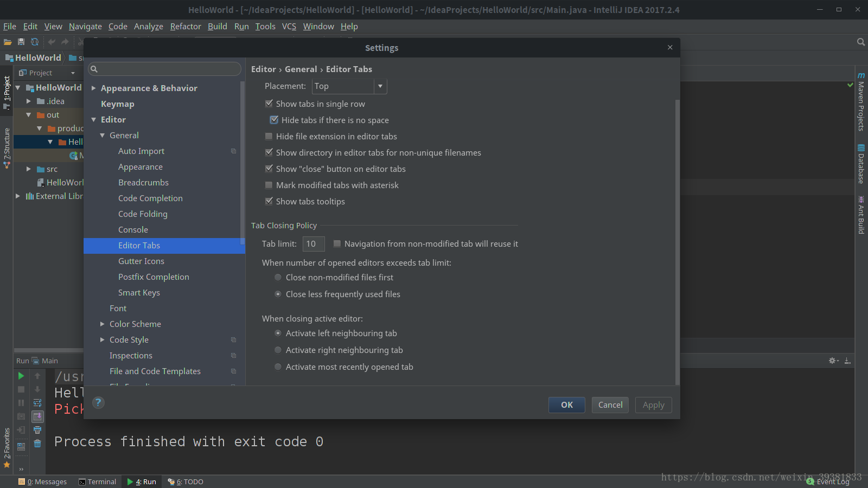The width and height of the screenshot is (868, 488).
Task: Toggle Scroll to End icon in Run panel
Action: [37, 416]
